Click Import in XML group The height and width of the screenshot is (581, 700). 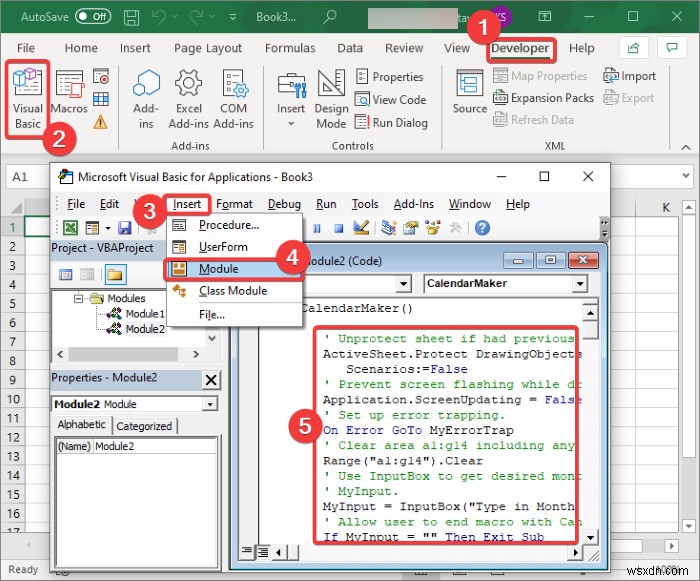[x=629, y=76]
